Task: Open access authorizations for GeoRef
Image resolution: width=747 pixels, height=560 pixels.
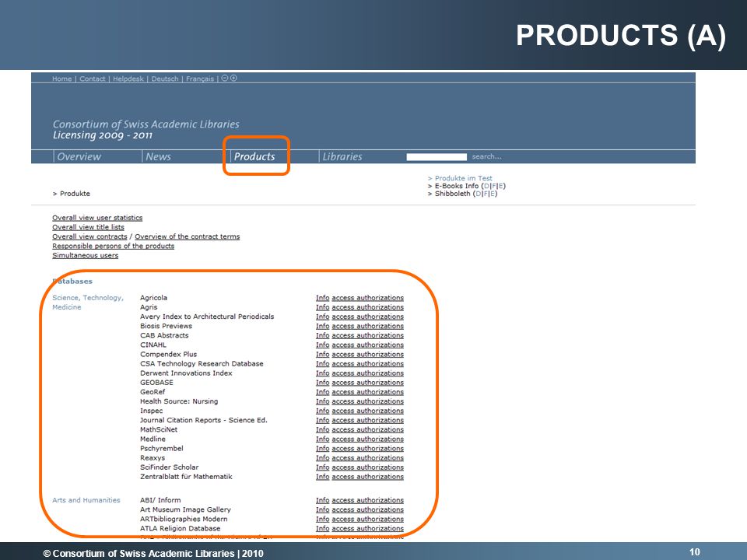Action: [368, 392]
